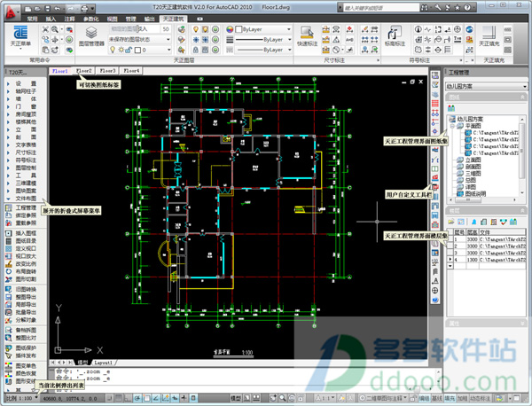Click the AutoCAD application menu logo
532x406 pixels.
pos(12,12)
